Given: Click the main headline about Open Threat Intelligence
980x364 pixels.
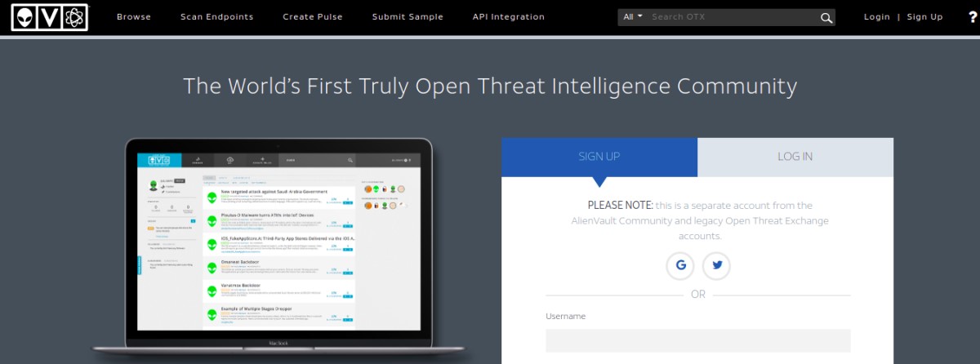Looking at the screenshot, I should 490,86.
